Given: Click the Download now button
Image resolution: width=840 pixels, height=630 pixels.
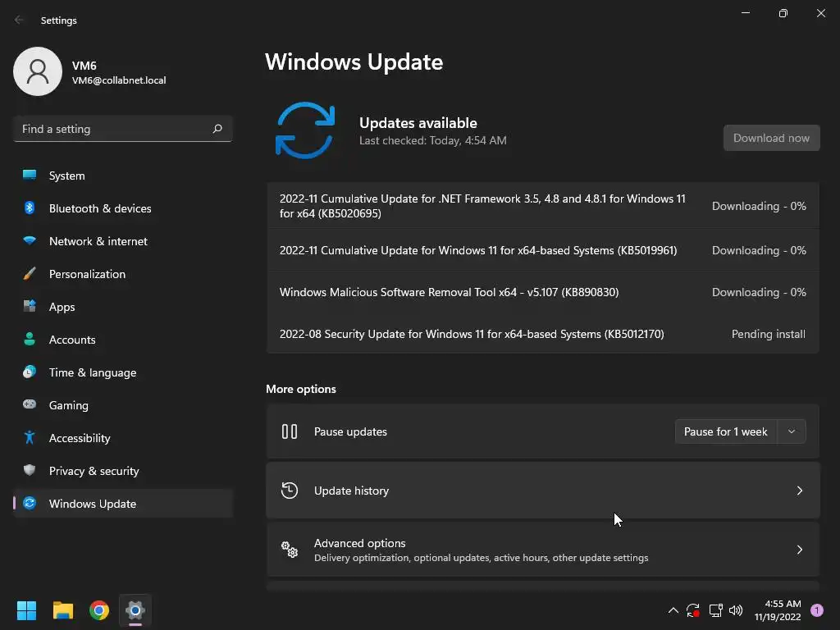Looking at the screenshot, I should point(771,138).
